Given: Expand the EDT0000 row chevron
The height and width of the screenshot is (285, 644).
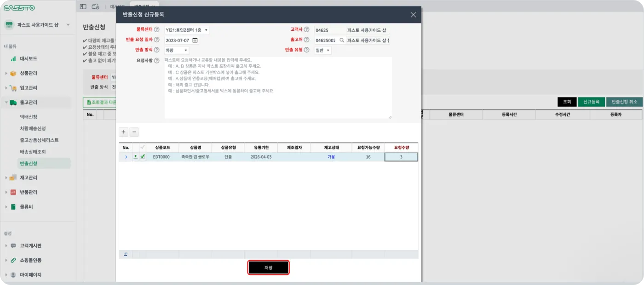Looking at the screenshot, I should click(x=126, y=157).
